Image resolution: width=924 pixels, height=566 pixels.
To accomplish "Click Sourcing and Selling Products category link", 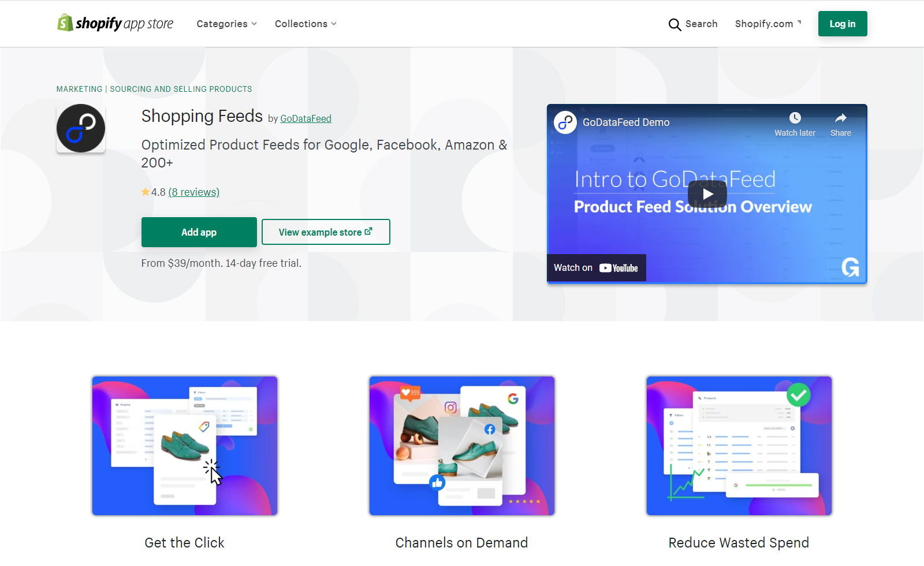I will (181, 89).
